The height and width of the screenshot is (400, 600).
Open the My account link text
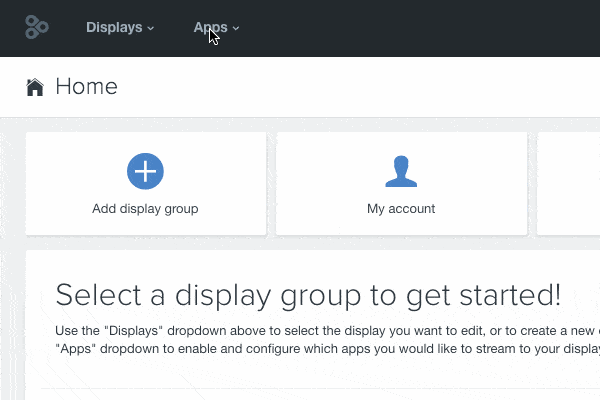pos(401,209)
